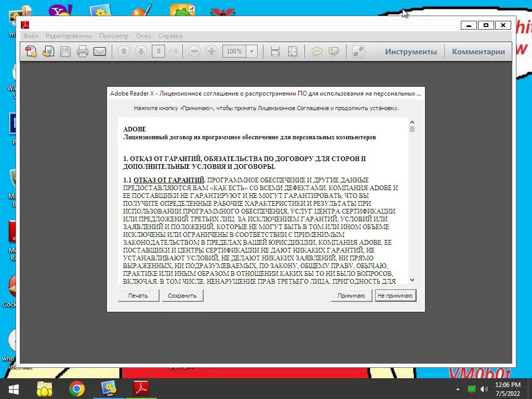Click the highlight text tool icon
Screen dimensions: 532x399
(334, 51)
